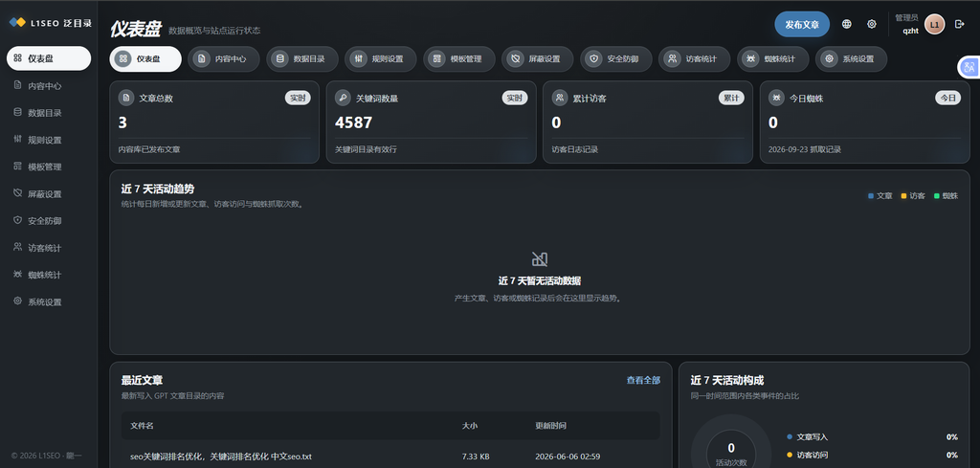980x468 pixels.
Task: Open the globe site icon in header
Action: click(x=846, y=24)
